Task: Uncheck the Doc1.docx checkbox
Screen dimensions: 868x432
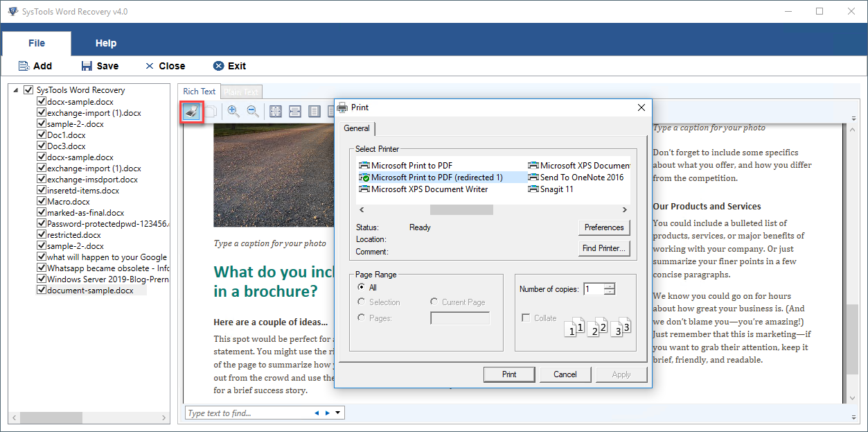Action: (x=42, y=135)
